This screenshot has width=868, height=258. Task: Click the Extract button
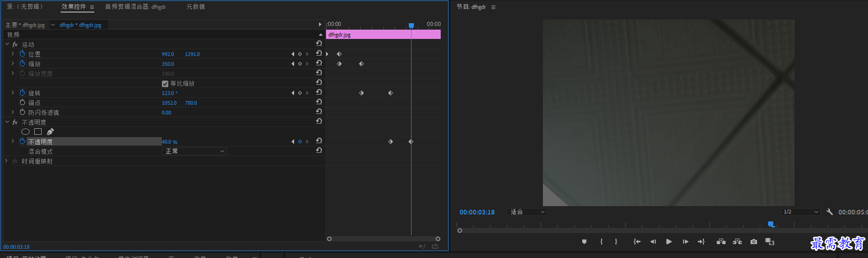(737, 242)
